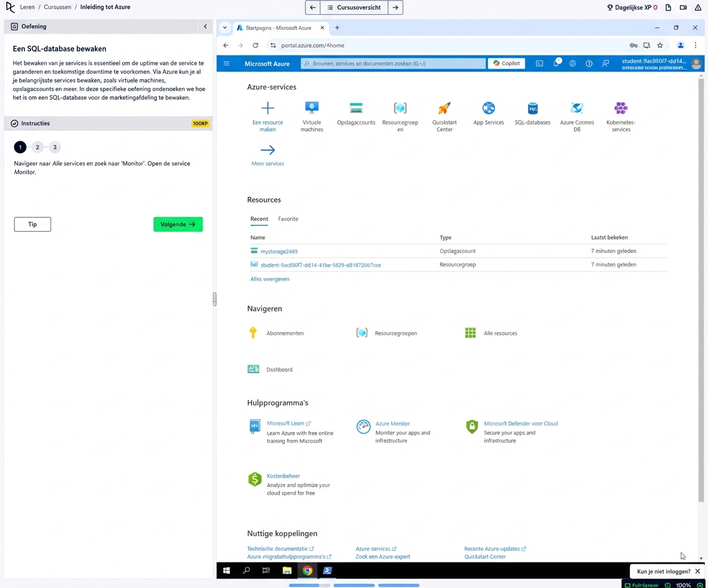
Task: Switch to the Favorite resources tab
Action: tap(288, 219)
